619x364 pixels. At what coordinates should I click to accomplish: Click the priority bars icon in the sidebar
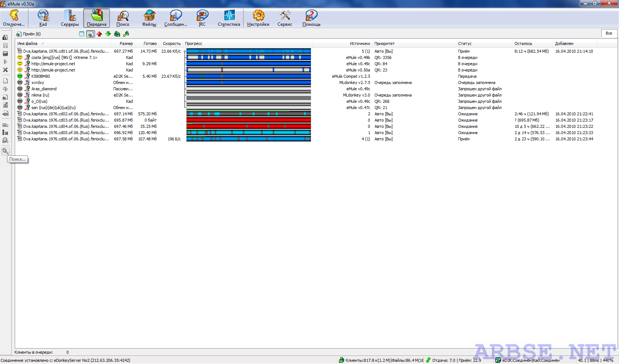[x=5, y=37]
